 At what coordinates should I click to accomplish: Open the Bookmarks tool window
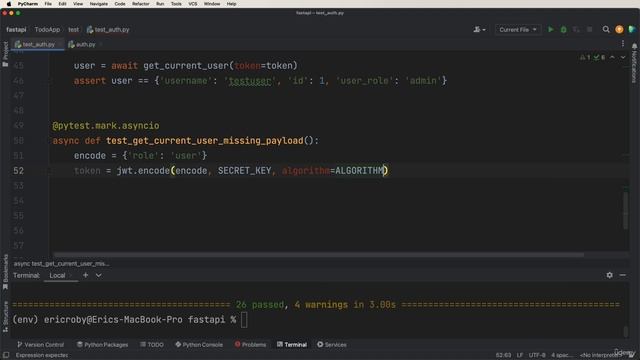pyautogui.click(x=5, y=272)
